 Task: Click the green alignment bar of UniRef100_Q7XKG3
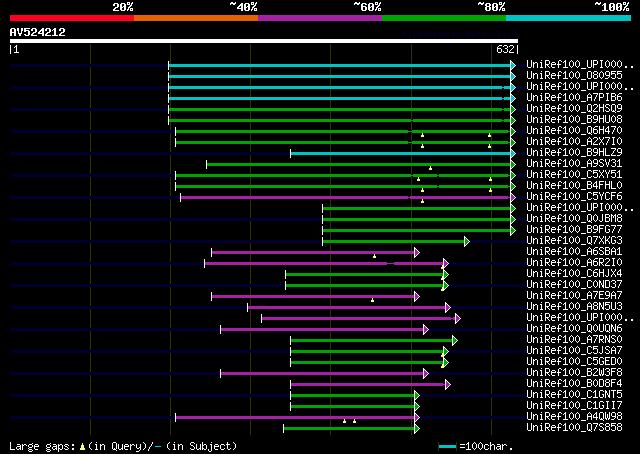pyautogui.click(x=393, y=242)
